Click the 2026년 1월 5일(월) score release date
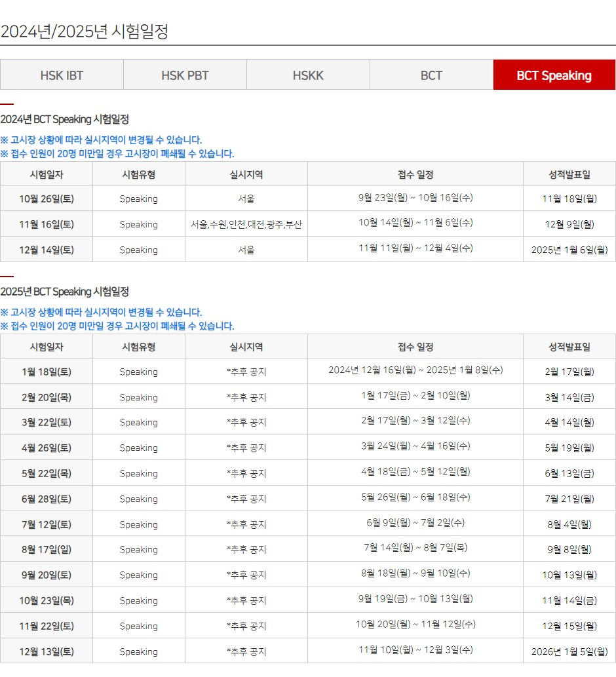 [x=569, y=651]
